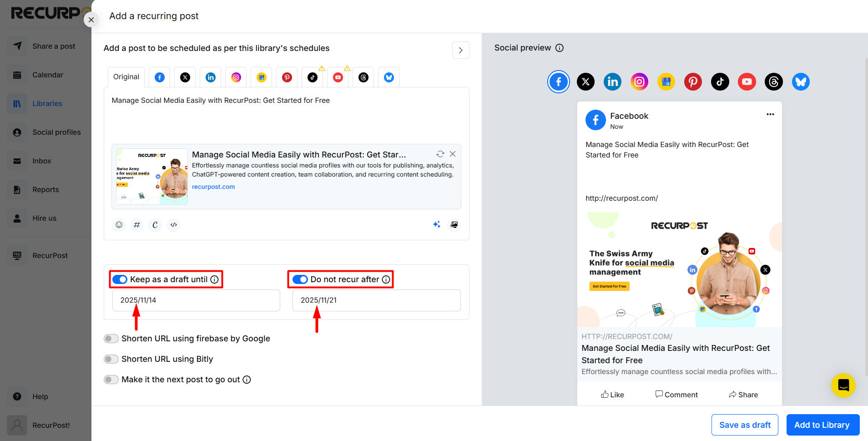Click into the post text area
This screenshot has width=868, height=441.
287,115
